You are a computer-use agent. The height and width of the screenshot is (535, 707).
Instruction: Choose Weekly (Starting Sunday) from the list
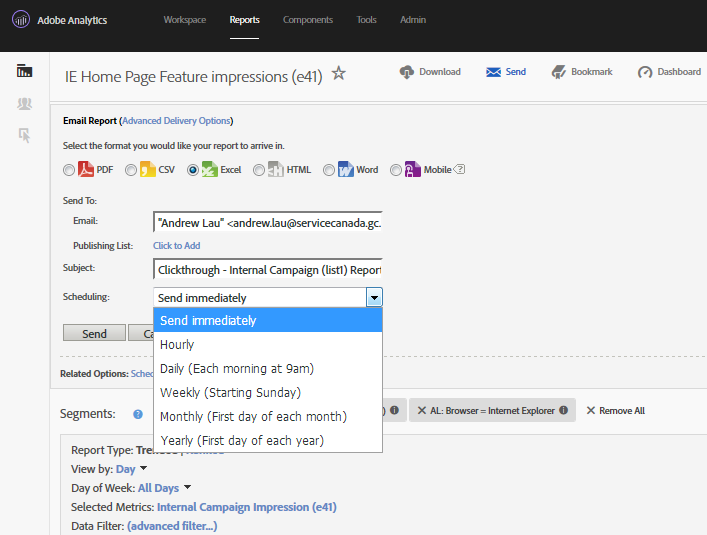230,393
